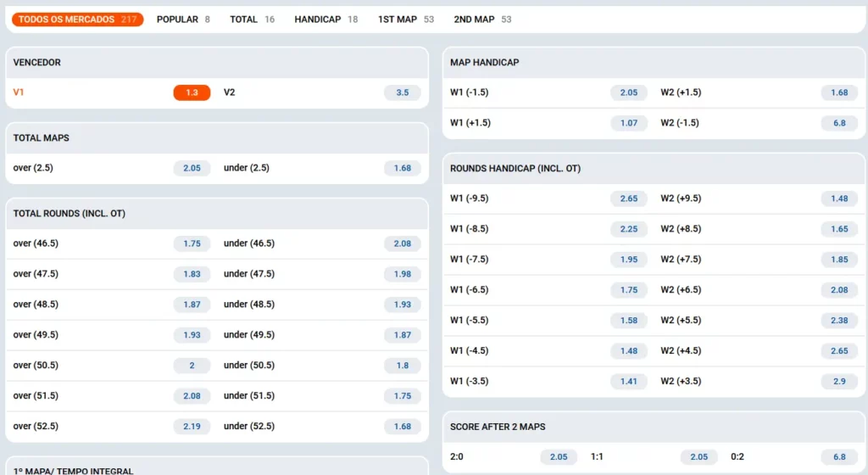The image size is (868, 475).
Task: Select V1 winner odds 1.3
Action: pyautogui.click(x=192, y=92)
